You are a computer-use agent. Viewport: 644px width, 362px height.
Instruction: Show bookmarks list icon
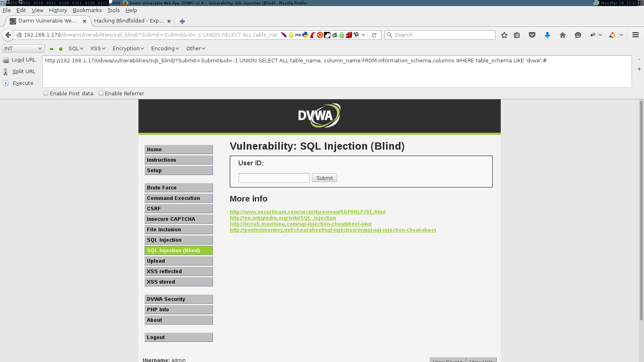tap(517, 35)
